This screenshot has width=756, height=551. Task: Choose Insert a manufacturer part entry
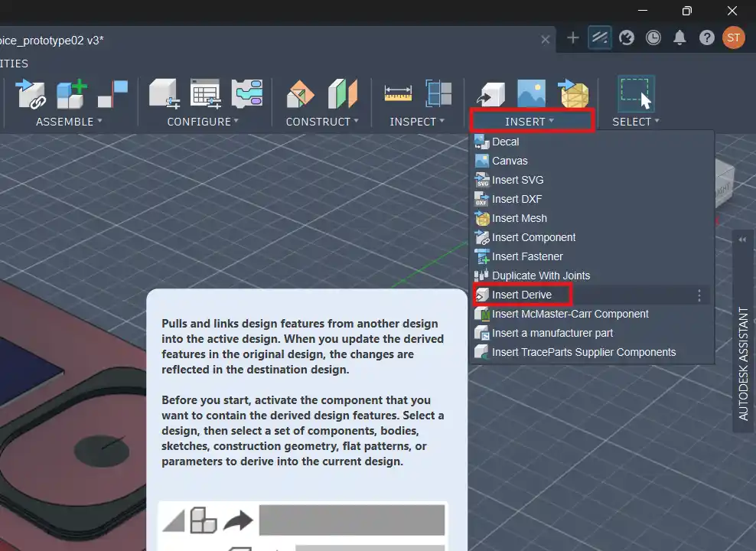(x=591, y=333)
